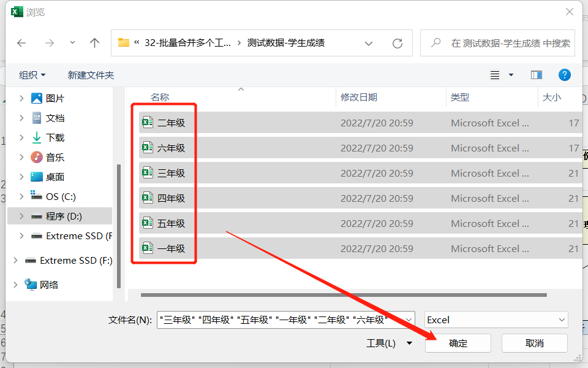Image resolution: width=588 pixels, height=368 pixels.
Task: Select the file name 四年级
Action: [x=171, y=198]
